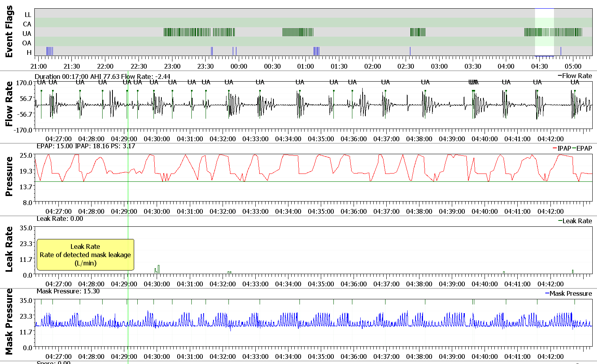Click 13.7 on the Pressure axis
The height and width of the screenshot is (364, 597).
pyautogui.click(x=26, y=187)
